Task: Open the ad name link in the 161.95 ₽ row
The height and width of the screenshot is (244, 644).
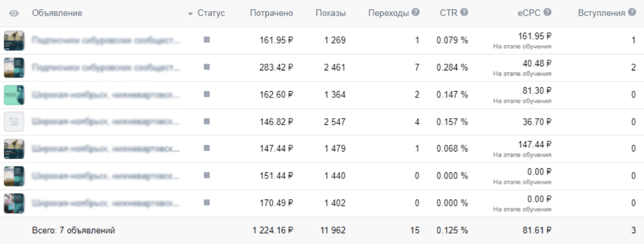Action: pos(106,41)
